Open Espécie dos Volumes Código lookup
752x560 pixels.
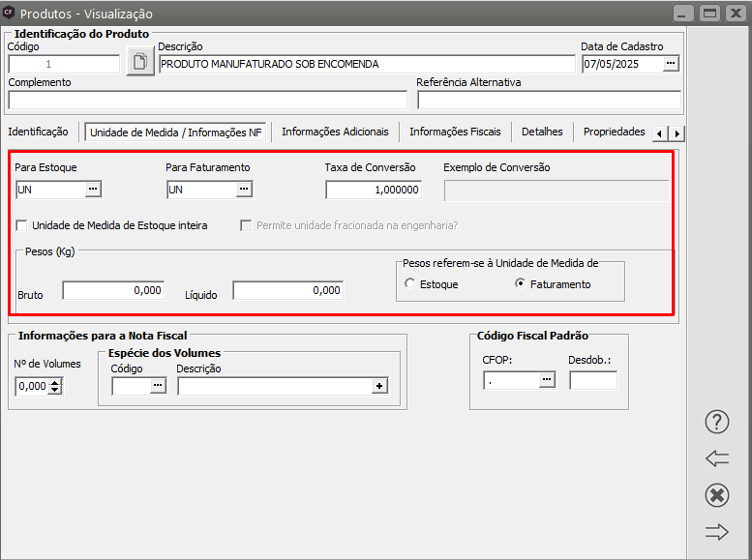(x=158, y=386)
